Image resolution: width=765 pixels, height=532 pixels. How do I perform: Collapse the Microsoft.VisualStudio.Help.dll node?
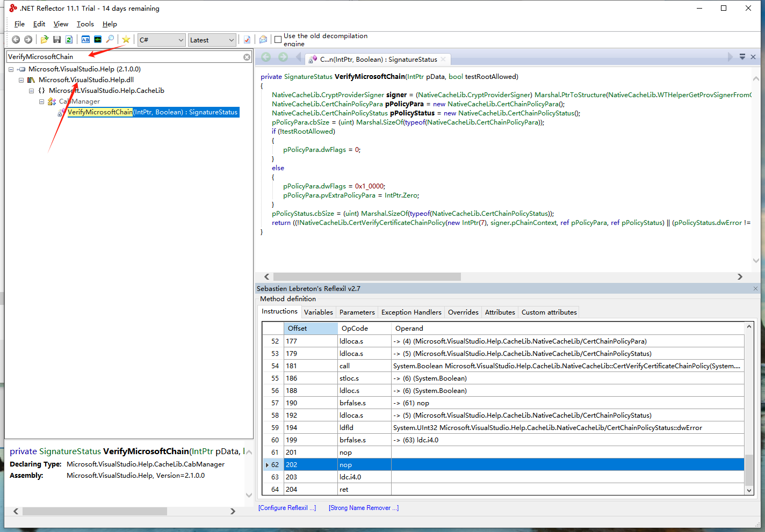click(x=21, y=80)
